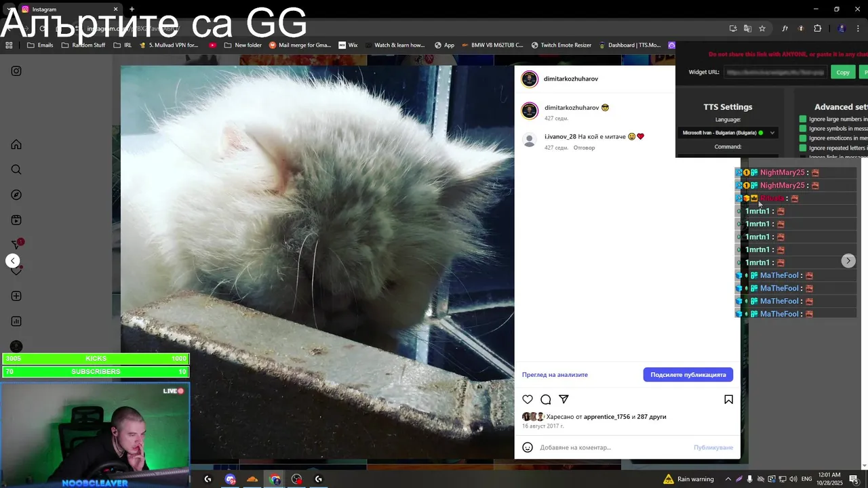Open Chrome three-dot menu
868x488 pixels.
(x=858, y=28)
